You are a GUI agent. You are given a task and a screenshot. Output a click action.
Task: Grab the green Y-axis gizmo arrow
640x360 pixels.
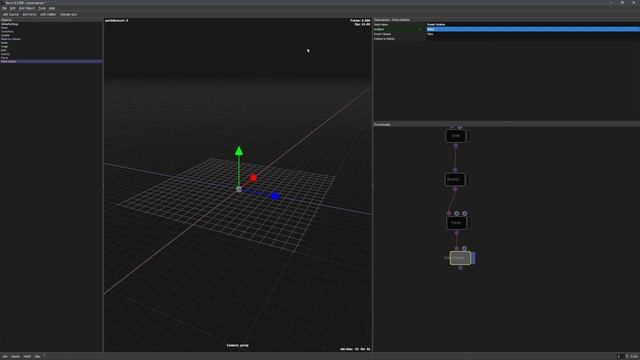pos(239,151)
